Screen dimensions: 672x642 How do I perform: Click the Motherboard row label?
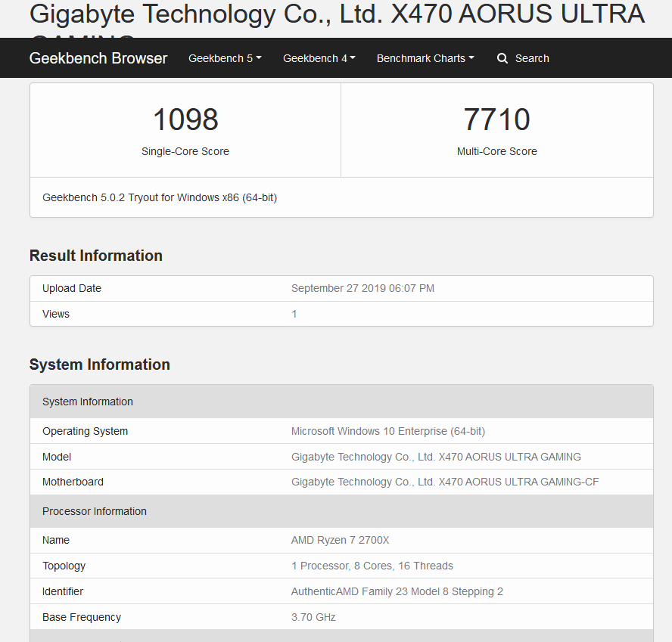pos(73,482)
